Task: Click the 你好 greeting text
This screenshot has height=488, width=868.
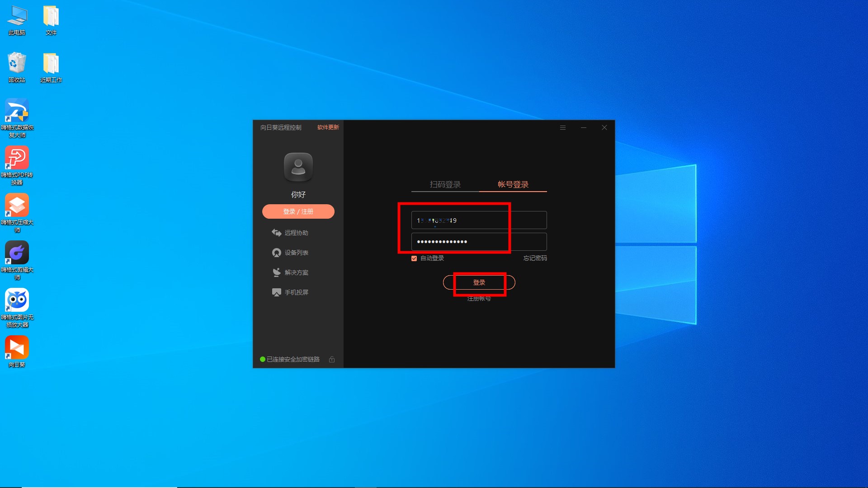Action: pyautogui.click(x=298, y=195)
